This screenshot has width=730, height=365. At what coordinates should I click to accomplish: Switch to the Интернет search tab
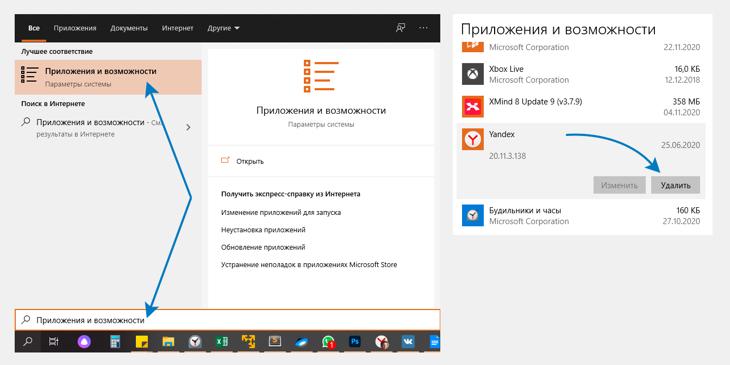pos(177,28)
